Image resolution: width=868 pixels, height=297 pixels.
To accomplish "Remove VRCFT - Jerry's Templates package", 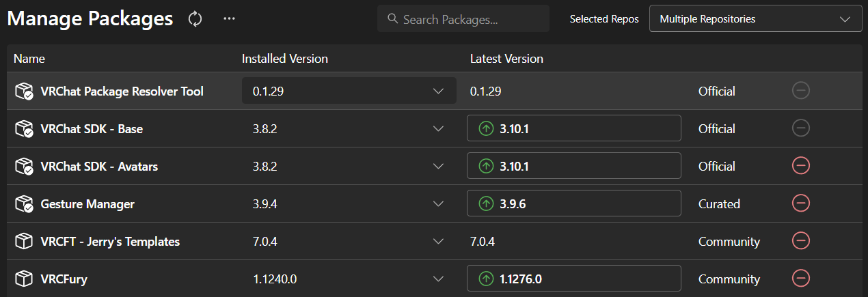I will (800, 241).
